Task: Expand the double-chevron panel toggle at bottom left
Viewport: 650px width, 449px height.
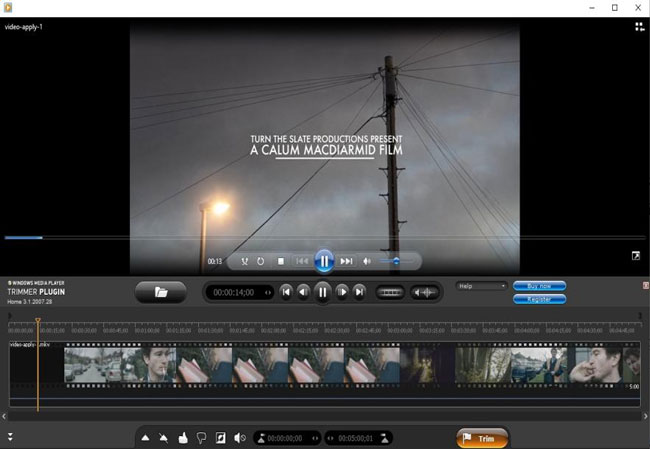Action: click(10, 437)
